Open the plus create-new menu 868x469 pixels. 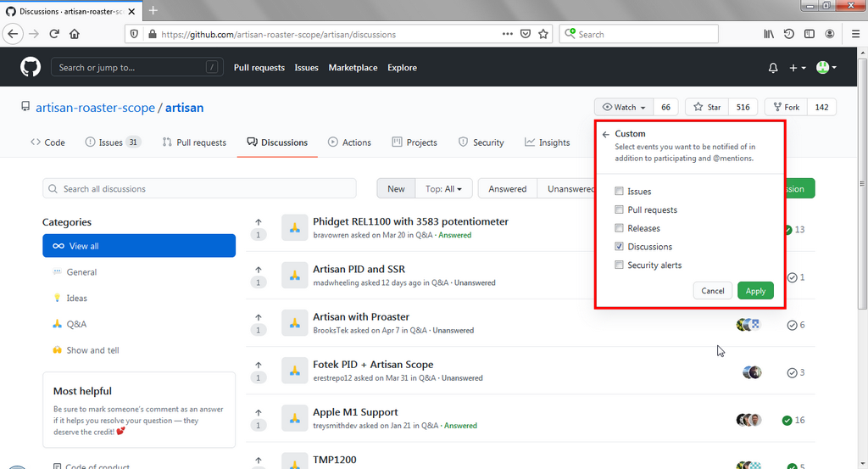point(797,68)
